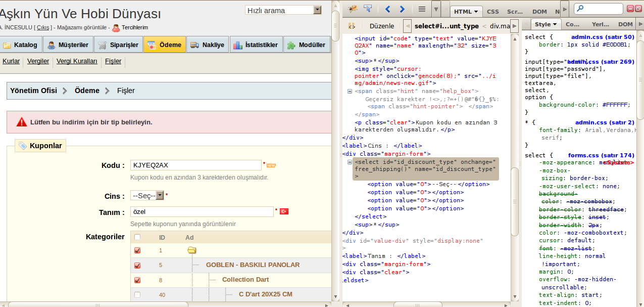Switch to Firebug CSS panel tab
644x307 pixels.
(x=492, y=11)
